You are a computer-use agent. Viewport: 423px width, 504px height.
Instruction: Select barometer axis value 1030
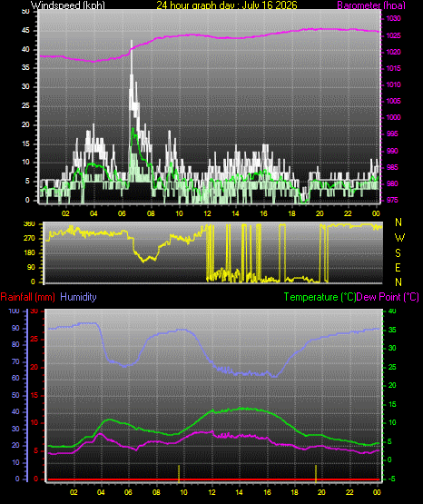click(393, 19)
